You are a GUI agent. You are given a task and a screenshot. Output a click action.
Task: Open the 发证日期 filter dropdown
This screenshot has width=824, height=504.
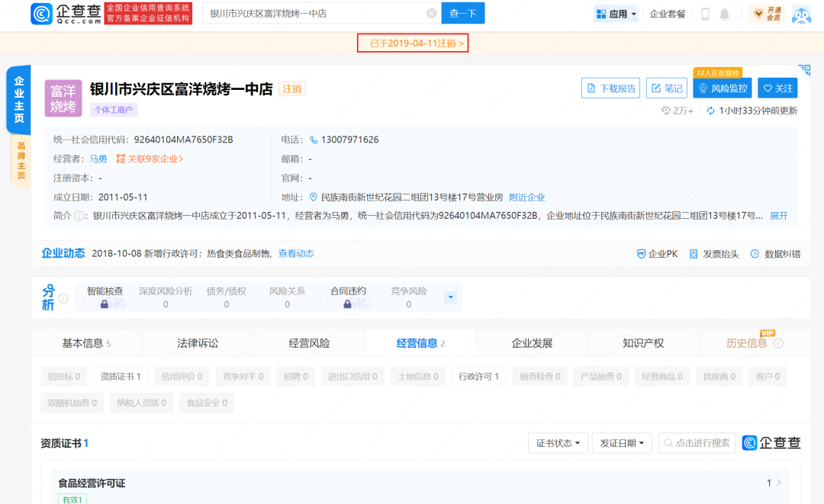coord(622,443)
